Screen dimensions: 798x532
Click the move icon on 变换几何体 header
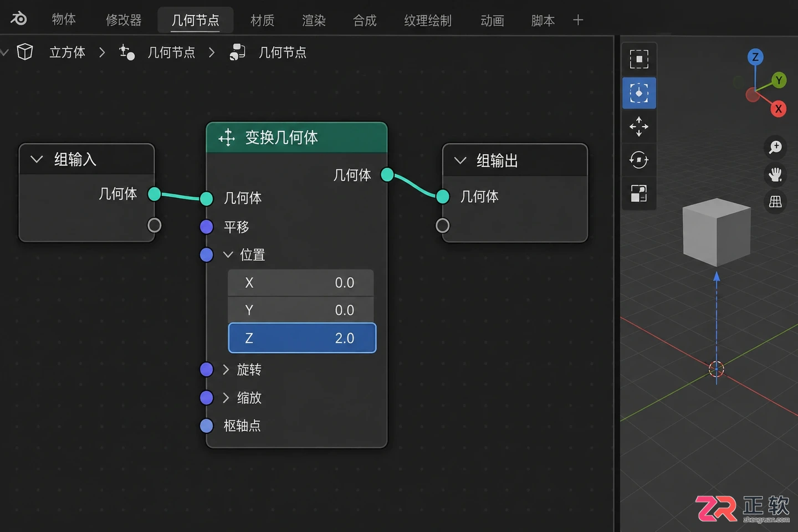coord(227,137)
